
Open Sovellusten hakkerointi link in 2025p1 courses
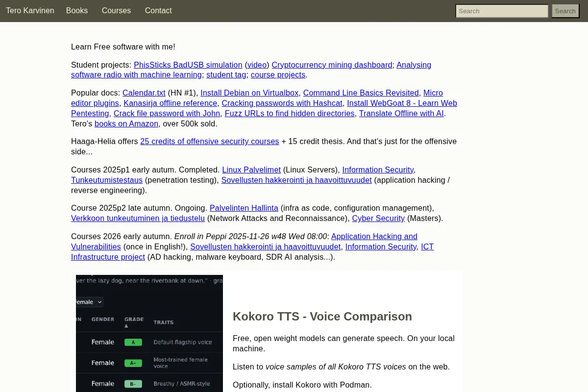[296, 180]
